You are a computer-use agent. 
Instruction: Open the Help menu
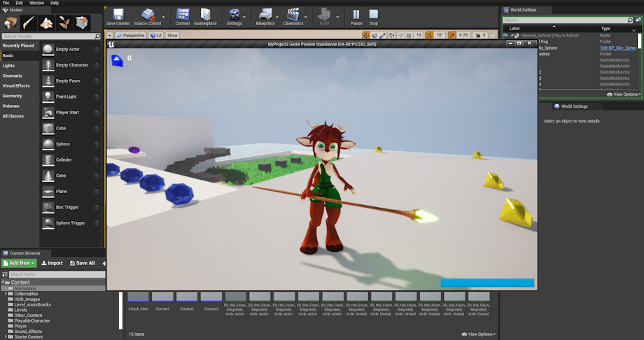coord(55,3)
